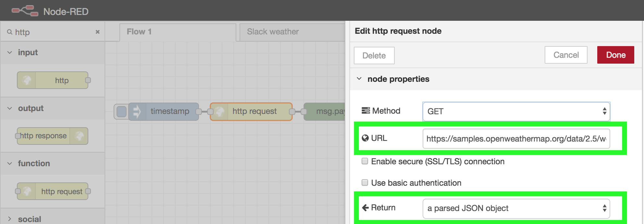Enable secure (SSL/TLS) connection checkbox
Screen dimensions: 644x224
tap(365, 161)
